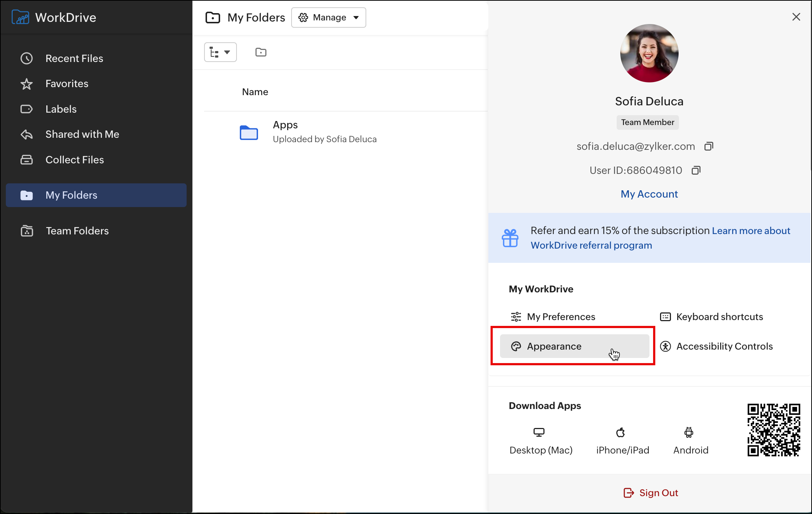Image resolution: width=812 pixels, height=514 pixels.
Task: Click Sofia Deluca's profile photo
Action: [x=649, y=53]
